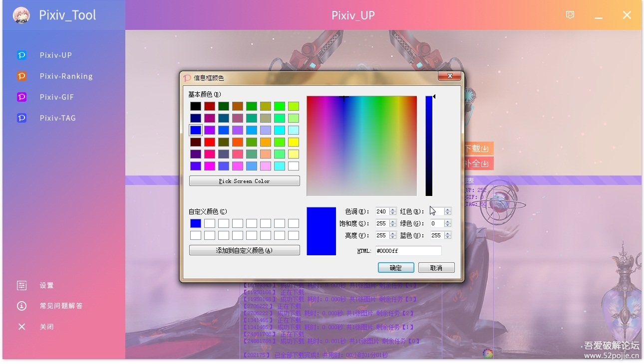Click the settings sliders icon in sidebar

click(x=21, y=285)
